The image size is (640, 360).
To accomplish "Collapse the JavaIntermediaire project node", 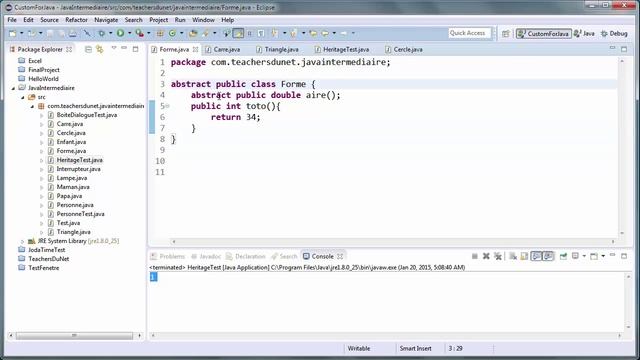I will tap(13, 88).
